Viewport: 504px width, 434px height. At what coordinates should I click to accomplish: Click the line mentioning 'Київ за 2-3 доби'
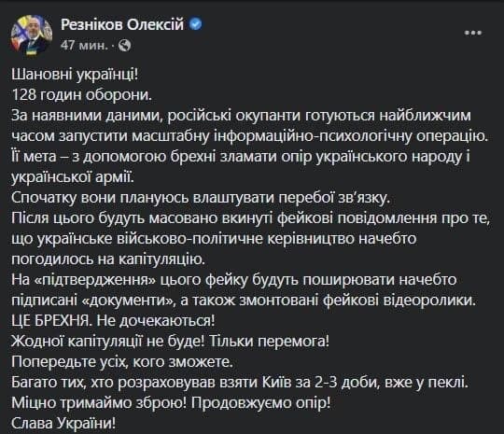[x=240, y=383]
